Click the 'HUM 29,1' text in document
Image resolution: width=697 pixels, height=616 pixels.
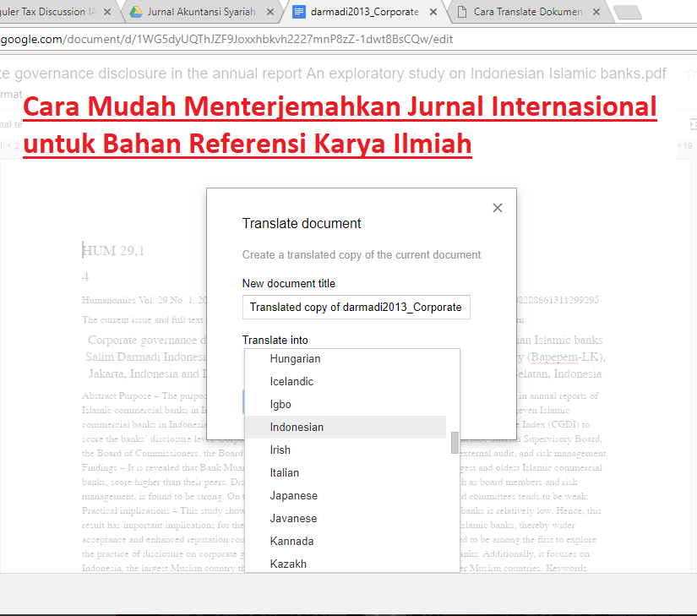[x=113, y=251]
